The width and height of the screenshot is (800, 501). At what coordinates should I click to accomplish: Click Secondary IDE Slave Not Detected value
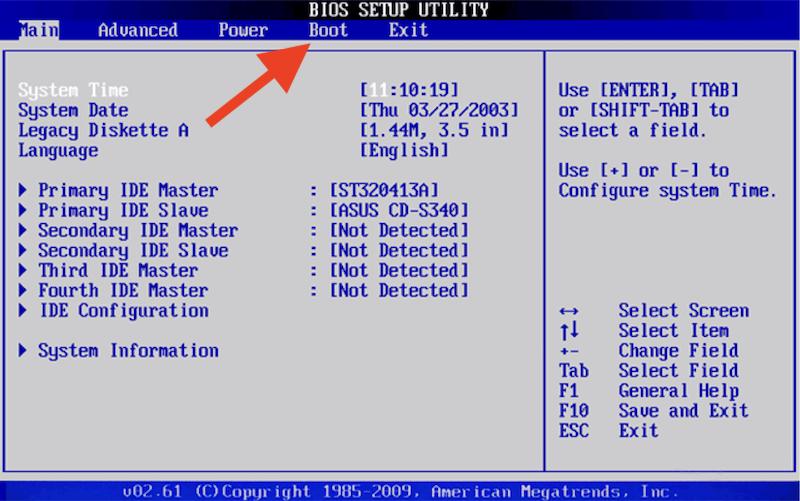tap(399, 250)
